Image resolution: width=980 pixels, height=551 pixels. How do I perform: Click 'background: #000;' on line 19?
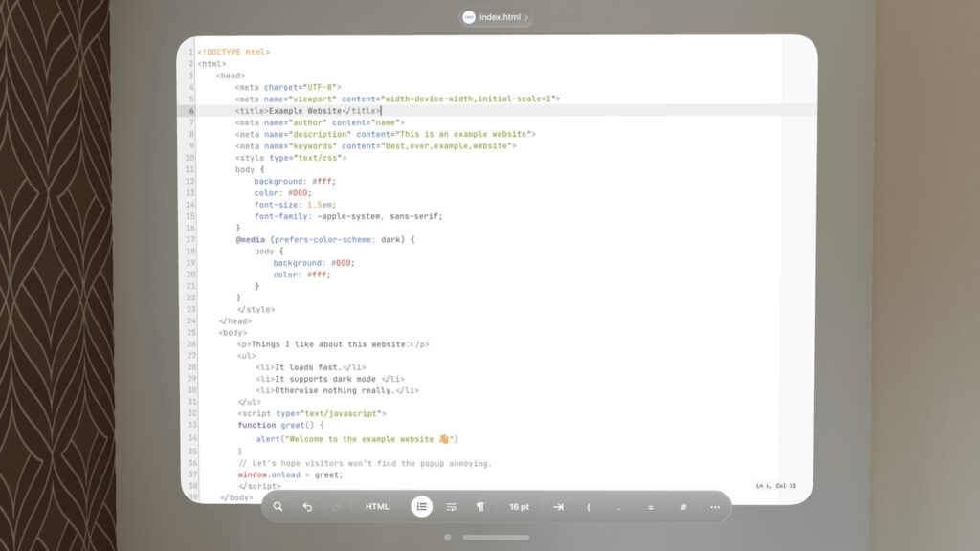[314, 263]
